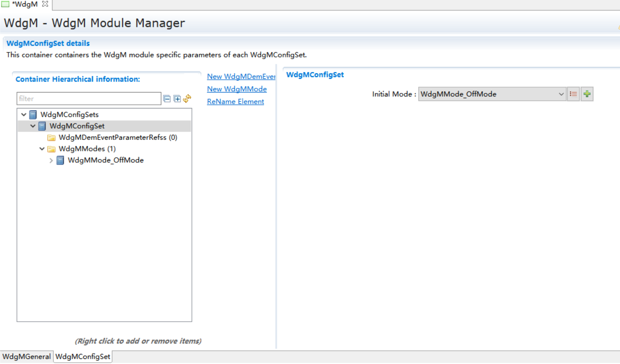Open the Initial Mode dropdown
The image size is (620, 364).
click(x=561, y=94)
